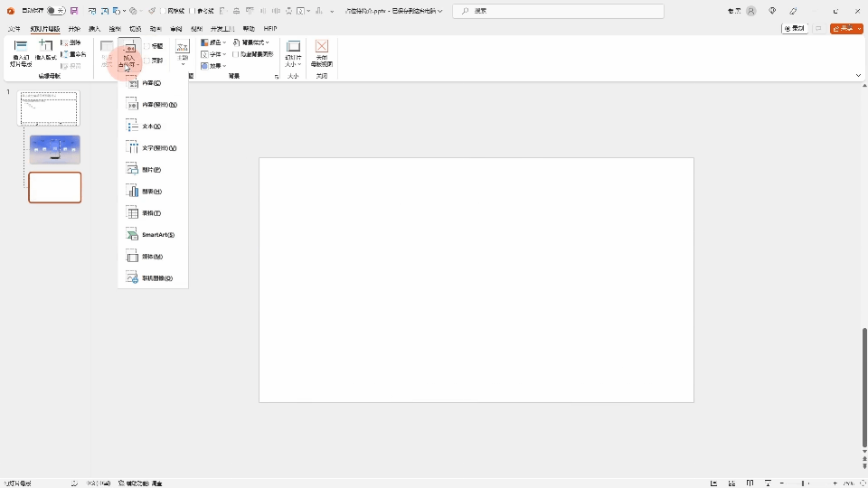Click Normal view icon in status bar

click(714, 483)
